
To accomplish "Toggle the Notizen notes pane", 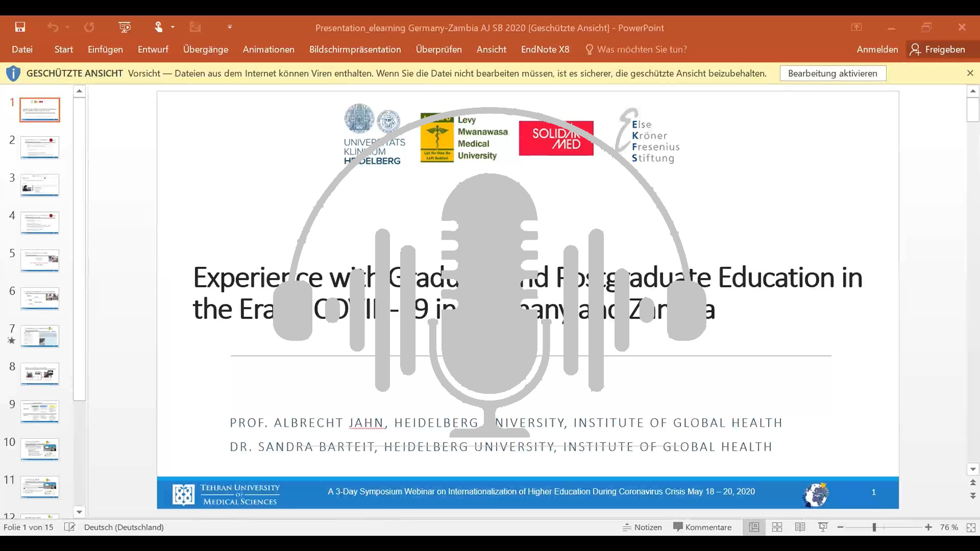I will pos(642,527).
